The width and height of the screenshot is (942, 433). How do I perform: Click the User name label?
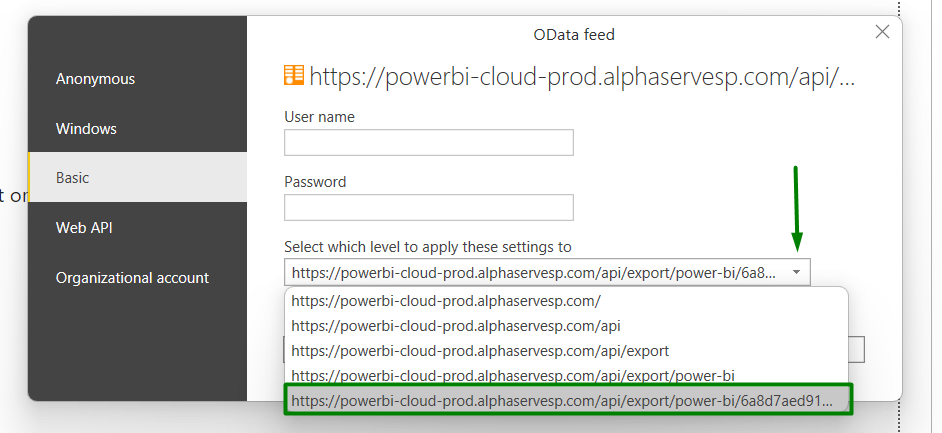319,117
